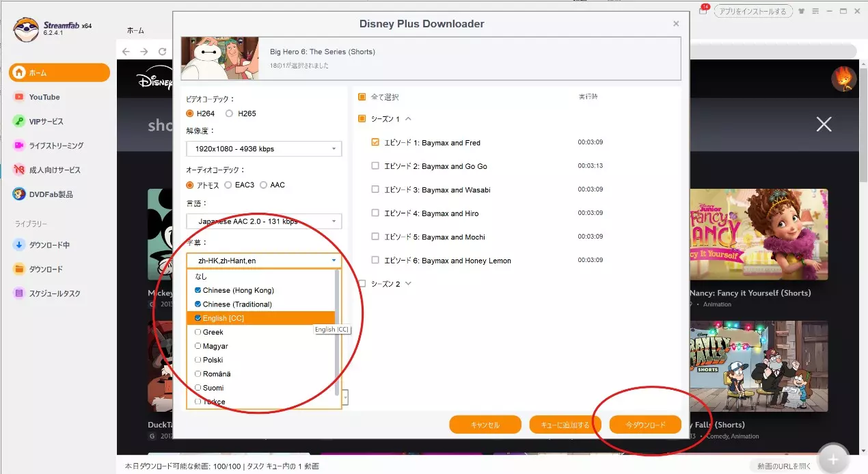Screen dimensions: 868x474
Task: Click the 今ダウンロード button
Action: [645, 425]
